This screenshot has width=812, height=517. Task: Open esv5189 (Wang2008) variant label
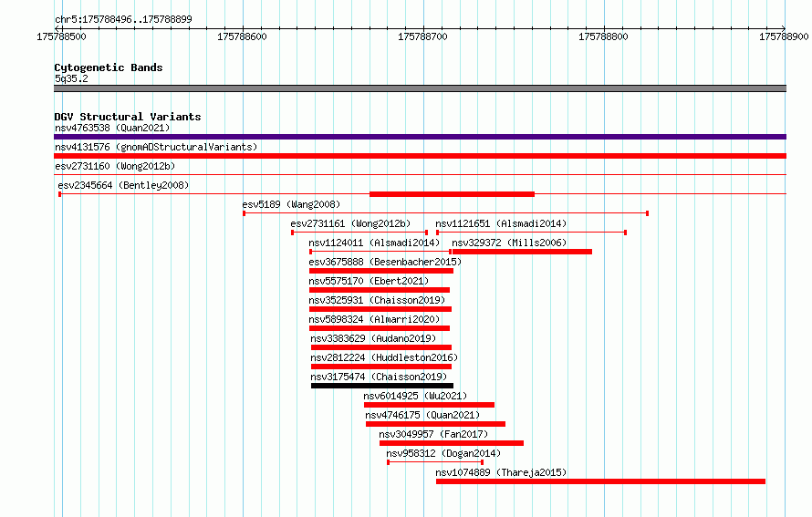coord(291,204)
